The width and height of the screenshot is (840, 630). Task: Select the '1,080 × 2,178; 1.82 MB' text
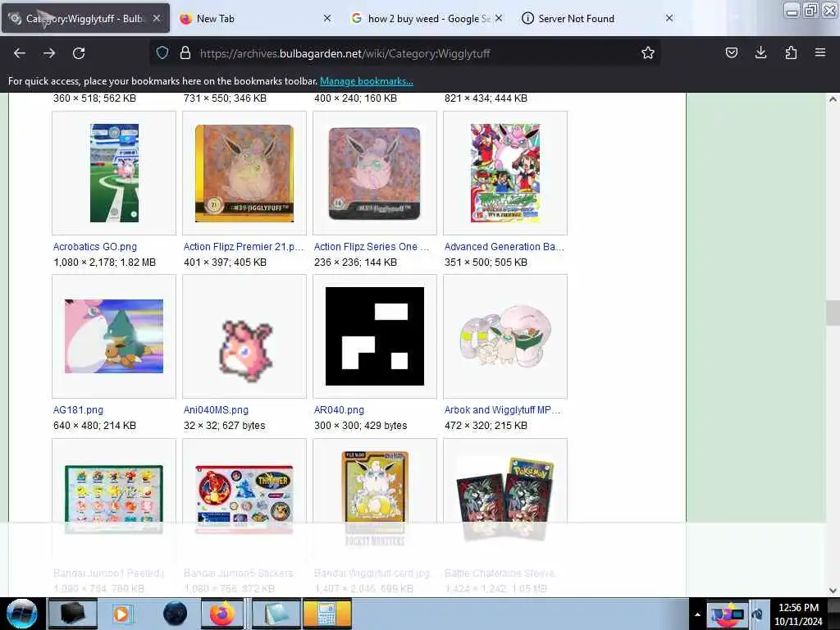click(x=104, y=262)
